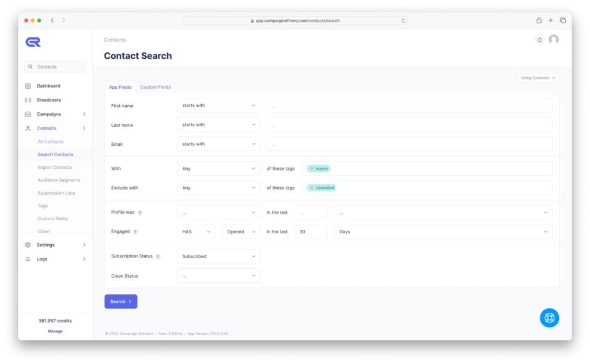Remove the buyers tag
The height and width of the screenshot is (364, 590).
pos(312,168)
